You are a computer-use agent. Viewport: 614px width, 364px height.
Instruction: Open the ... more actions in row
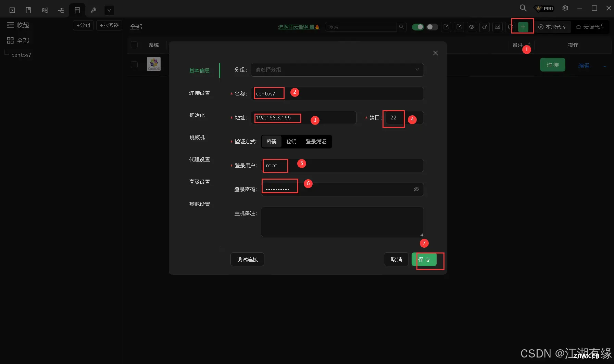604,66
